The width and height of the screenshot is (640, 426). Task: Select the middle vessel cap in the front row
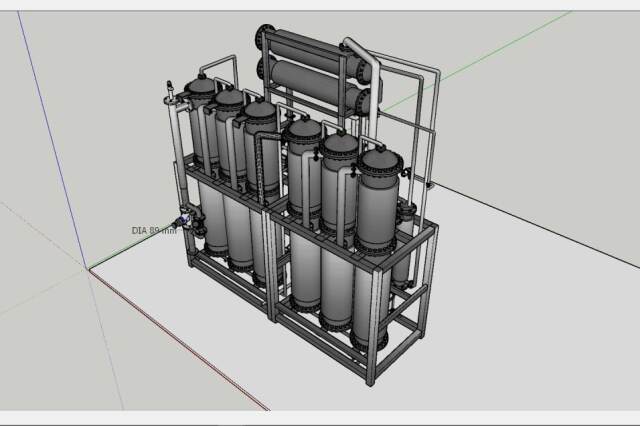(x=340, y=143)
